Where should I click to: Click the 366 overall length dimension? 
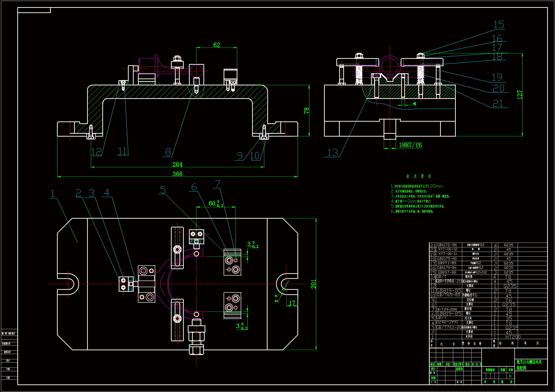click(x=177, y=174)
